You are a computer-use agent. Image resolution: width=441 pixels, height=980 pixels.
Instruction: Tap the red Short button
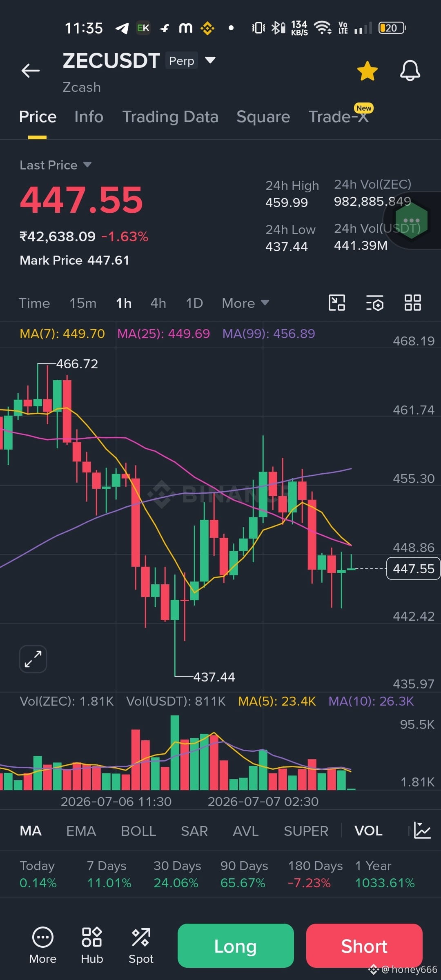coord(364,946)
